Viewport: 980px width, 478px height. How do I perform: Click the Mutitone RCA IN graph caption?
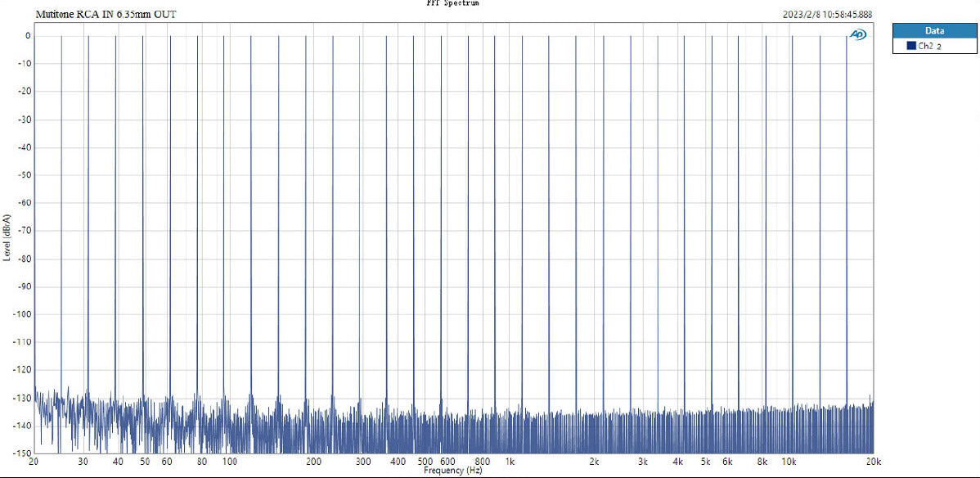point(106,15)
